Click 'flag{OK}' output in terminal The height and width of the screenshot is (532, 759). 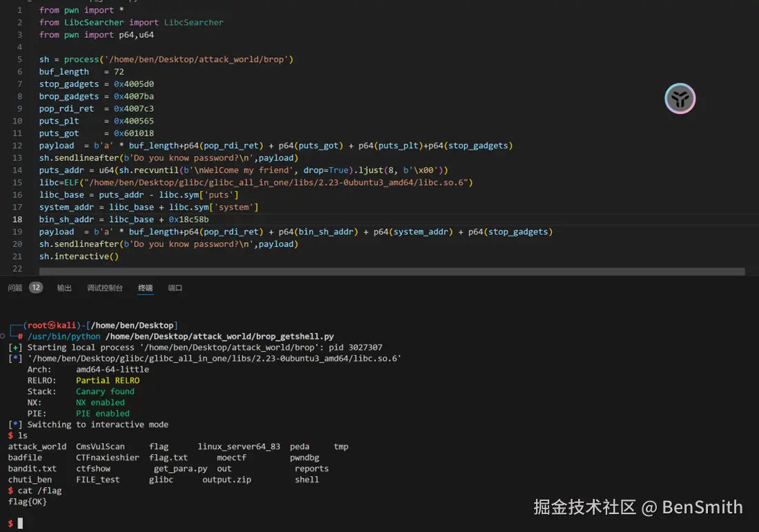click(x=28, y=502)
